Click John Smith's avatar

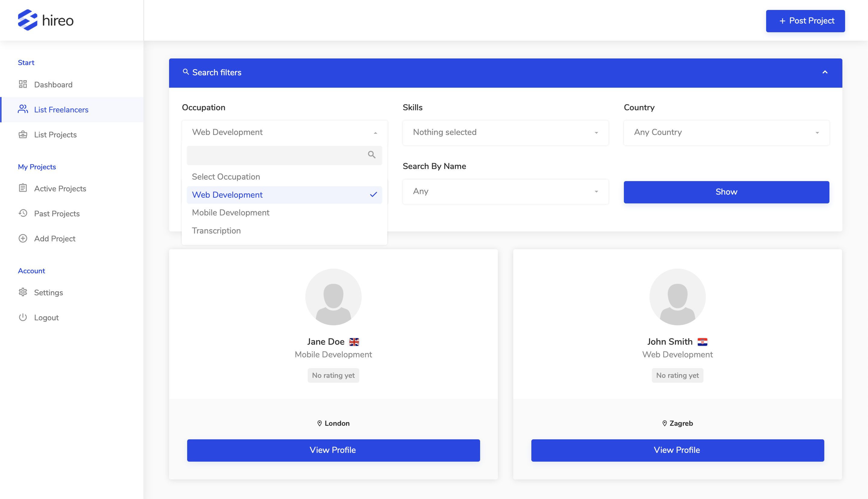678,297
